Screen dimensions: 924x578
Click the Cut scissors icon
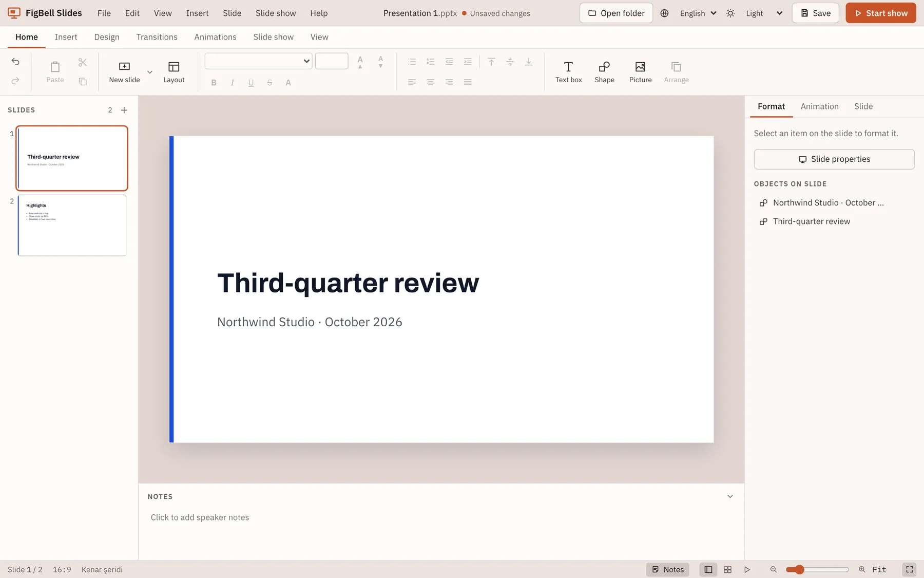(83, 62)
